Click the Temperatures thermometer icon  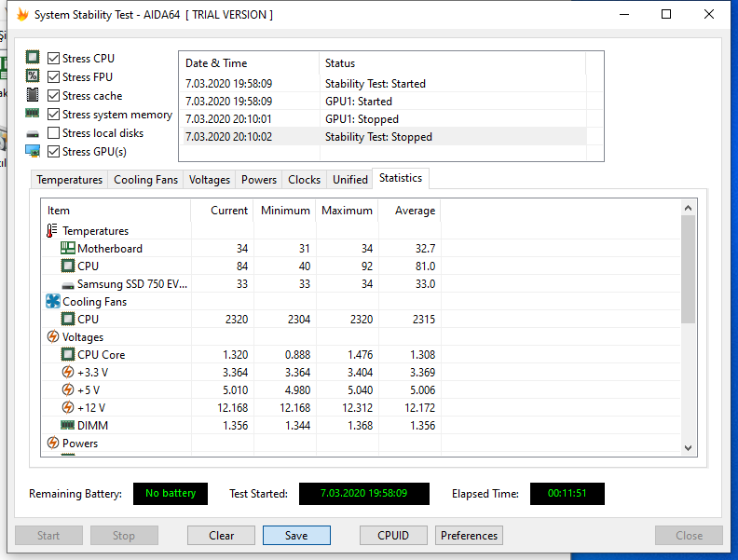(52, 230)
